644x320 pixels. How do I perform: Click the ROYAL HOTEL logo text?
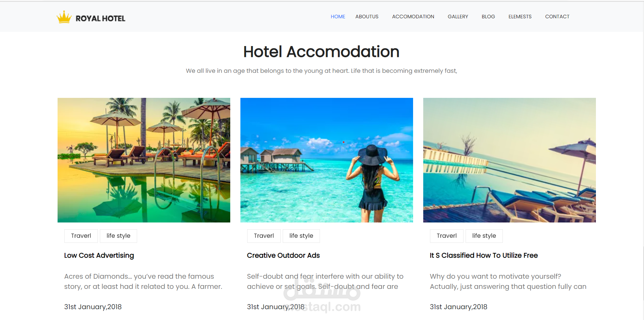pos(101,19)
